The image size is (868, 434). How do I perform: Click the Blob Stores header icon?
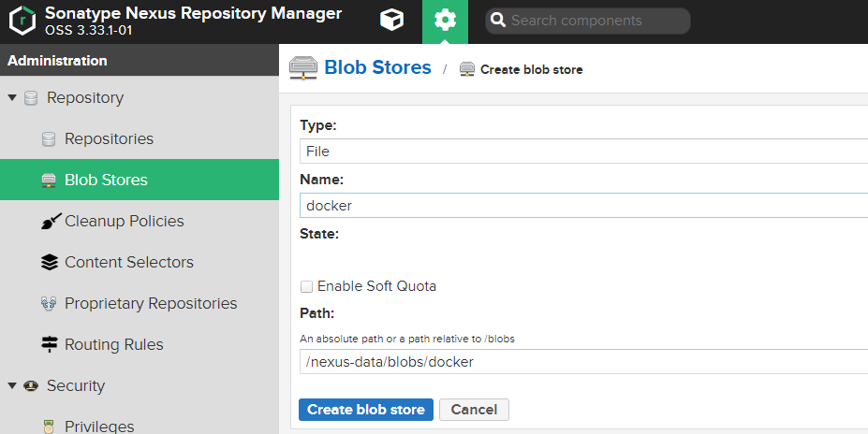coord(303,68)
